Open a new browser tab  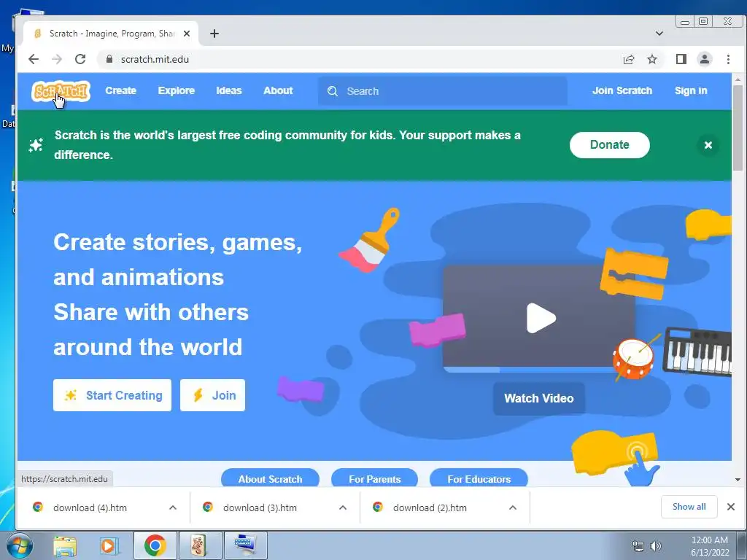click(x=214, y=34)
